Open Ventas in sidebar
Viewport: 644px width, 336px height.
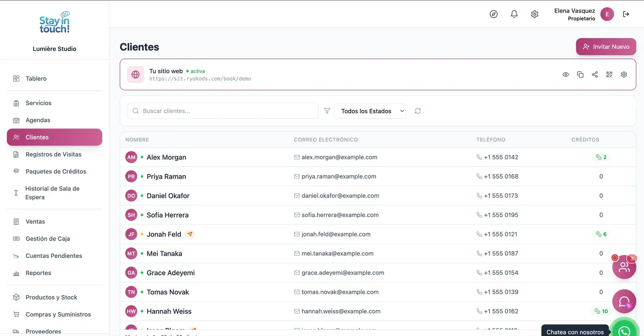point(54,222)
